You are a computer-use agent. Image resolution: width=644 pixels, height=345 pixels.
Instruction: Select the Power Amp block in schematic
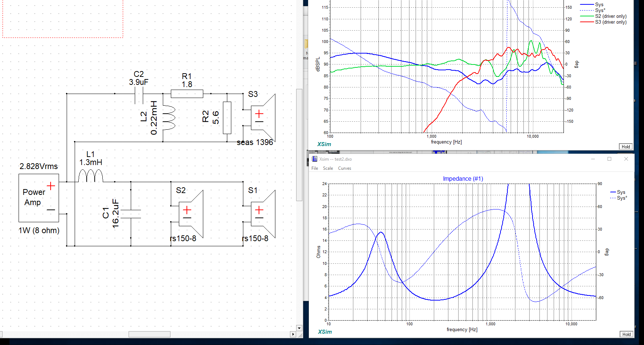[x=39, y=198]
